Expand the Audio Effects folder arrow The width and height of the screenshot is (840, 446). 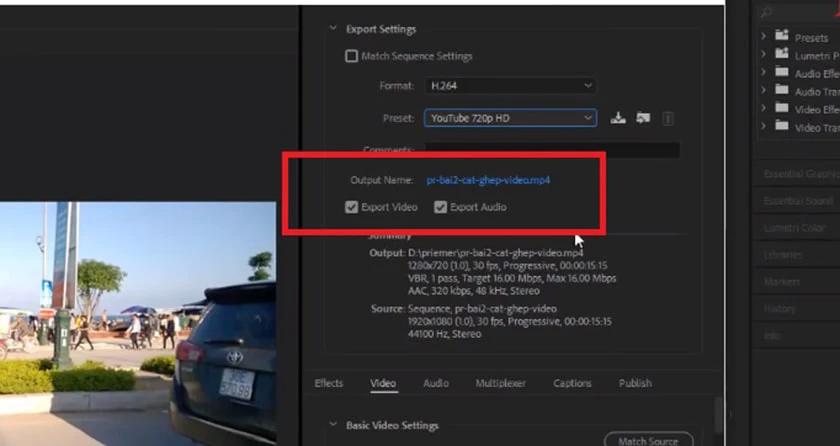763,72
